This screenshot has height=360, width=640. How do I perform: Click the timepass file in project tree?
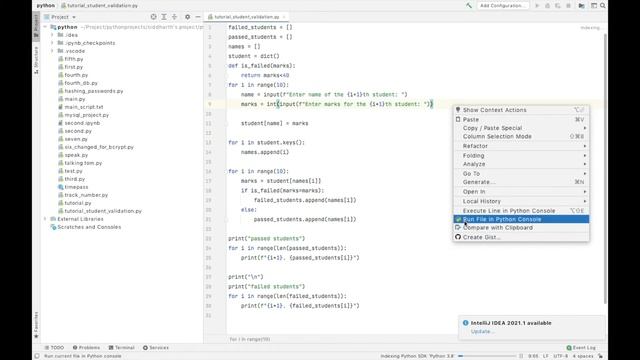point(76,187)
